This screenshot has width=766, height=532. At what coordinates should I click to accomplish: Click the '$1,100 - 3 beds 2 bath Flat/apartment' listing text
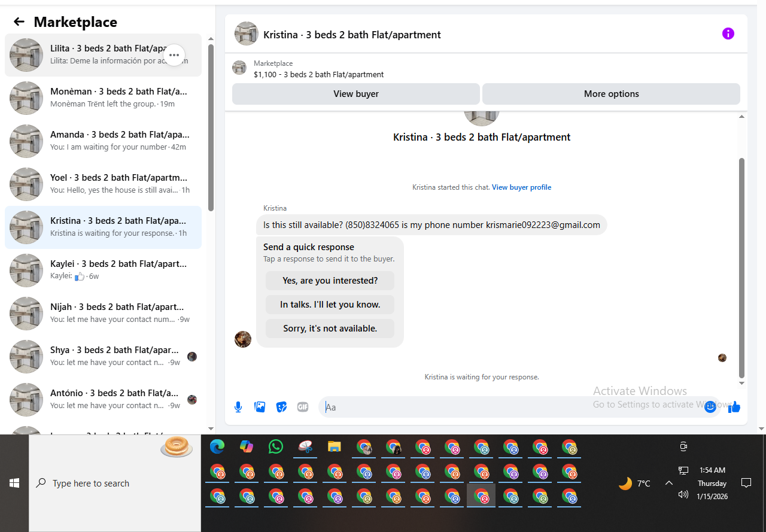[319, 75]
